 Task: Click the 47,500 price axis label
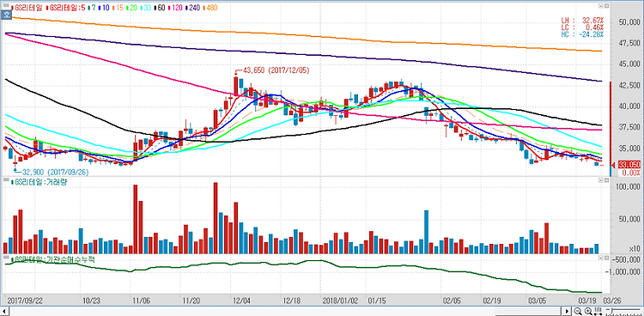(x=629, y=43)
